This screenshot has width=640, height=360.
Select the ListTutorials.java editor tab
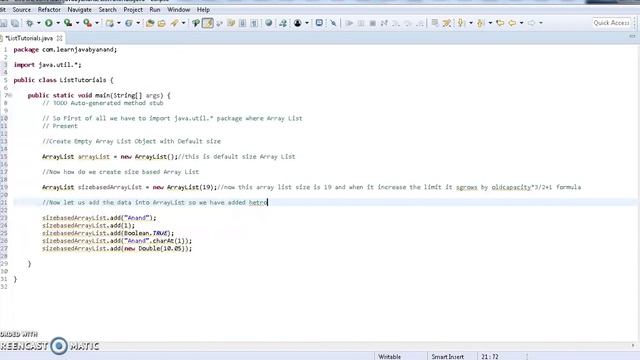coord(29,38)
